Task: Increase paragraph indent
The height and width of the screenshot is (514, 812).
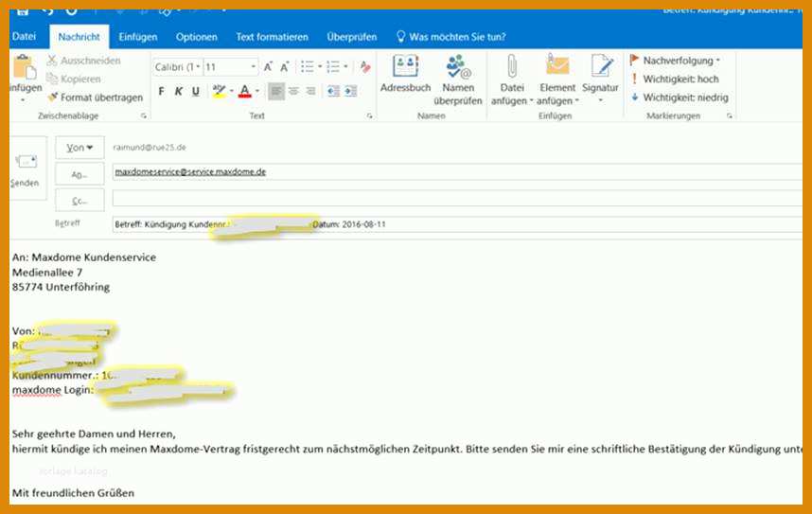Action: (350, 91)
